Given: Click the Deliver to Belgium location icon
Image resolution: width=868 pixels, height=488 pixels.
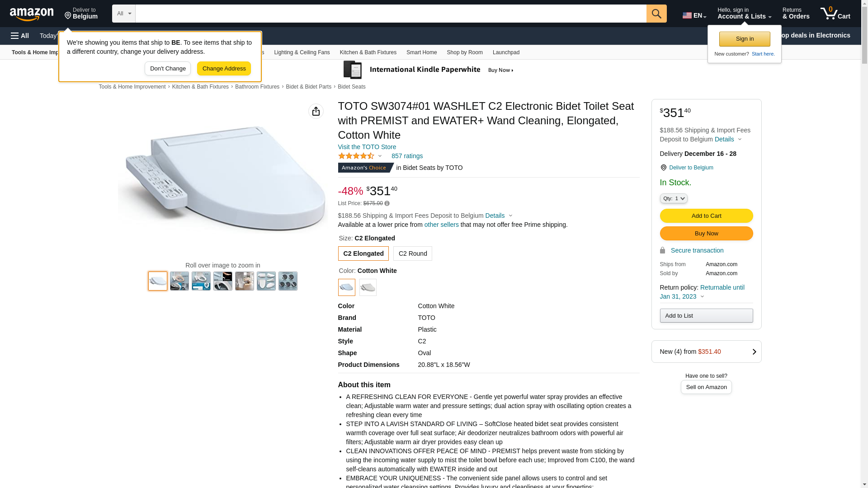Looking at the screenshot, I should coord(663,168).
